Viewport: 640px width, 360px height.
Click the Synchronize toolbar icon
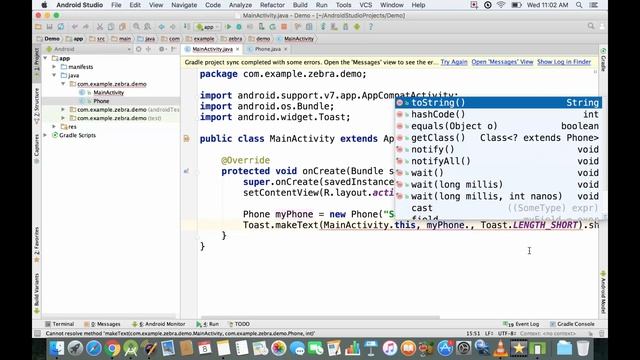(61, 27)
